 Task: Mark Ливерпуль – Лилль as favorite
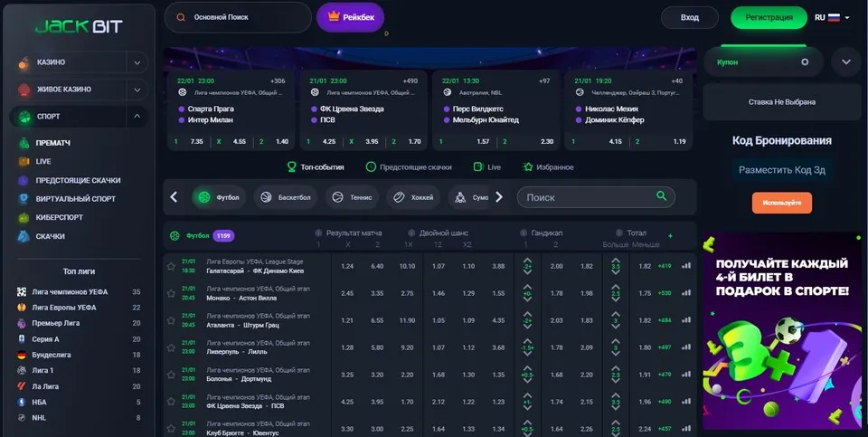(x=171, y=347)
